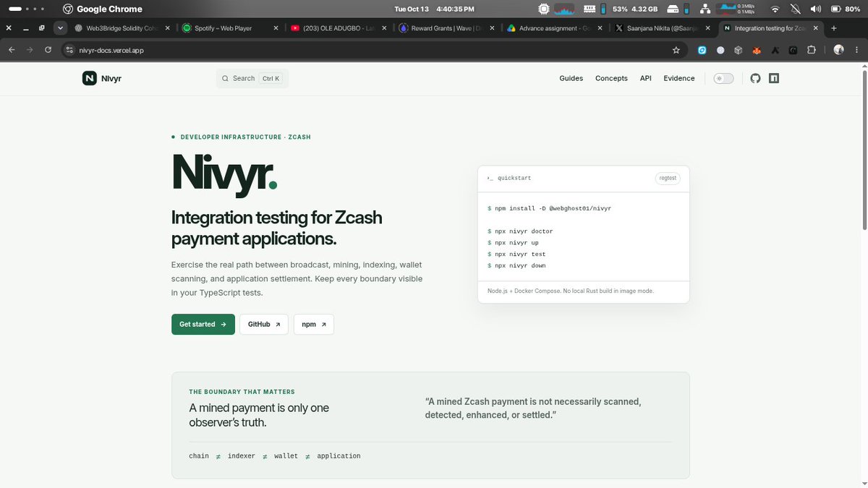Click the dark gauge extension icon
Screen dimensions: 868x488
[793, 50]
